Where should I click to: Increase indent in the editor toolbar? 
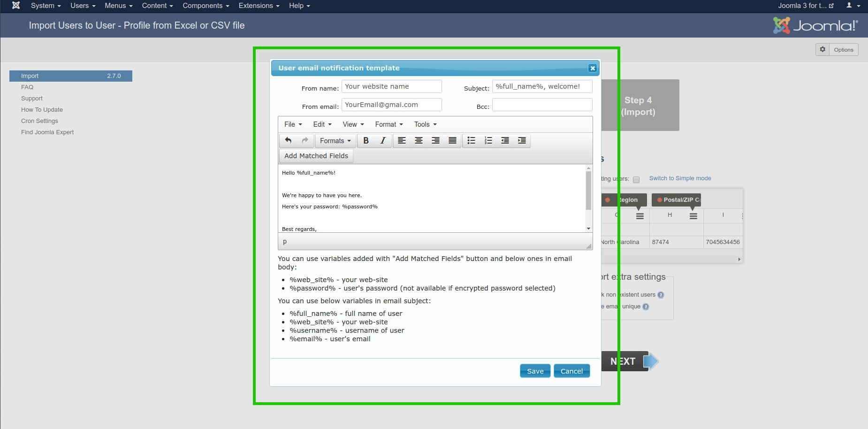[522, 140]
